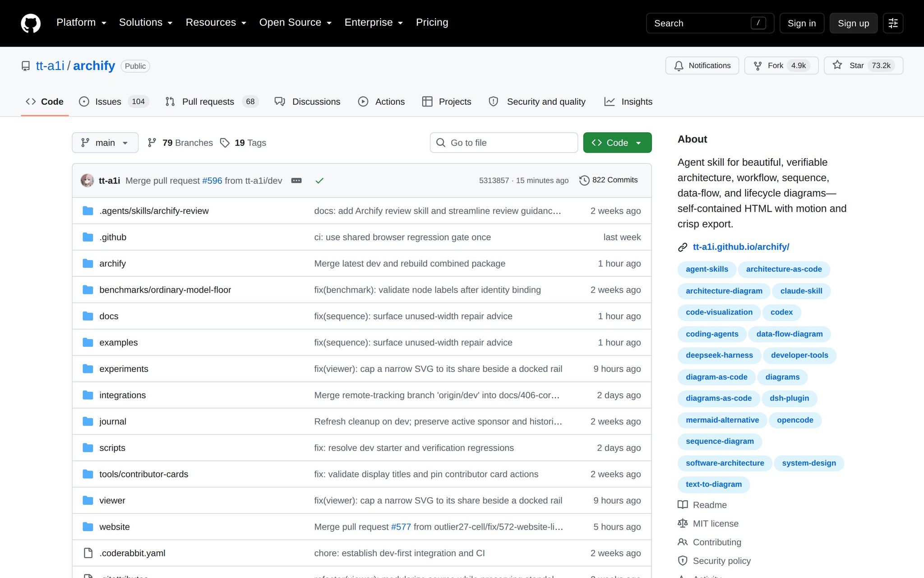Click the header Search box

[x=710, y=23]
